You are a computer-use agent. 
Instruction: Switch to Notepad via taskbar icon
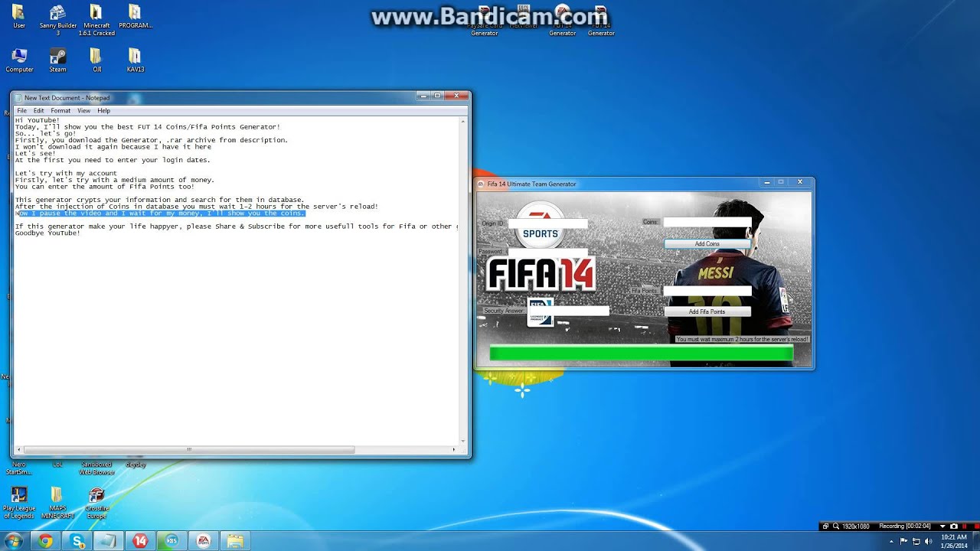click(x=109, y=541)
